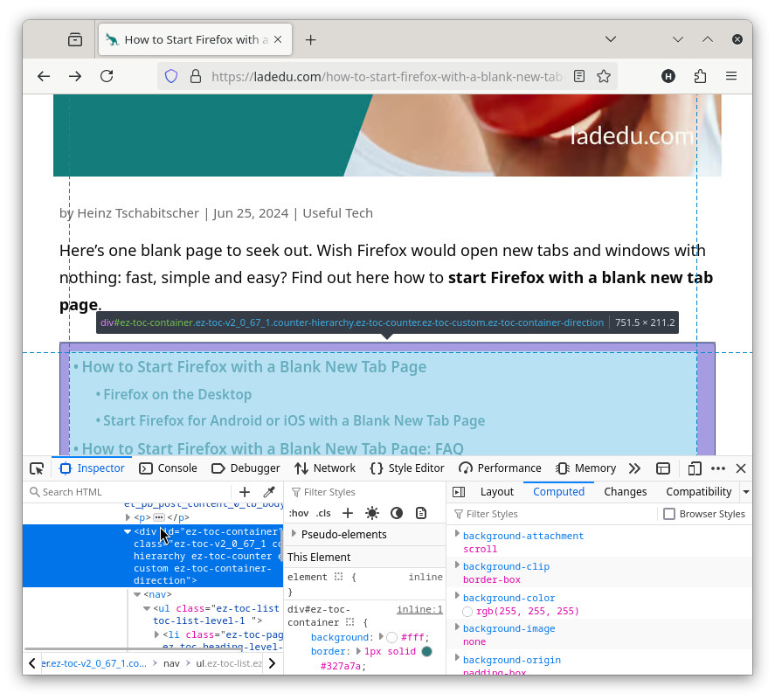This screenshot has height=700, width=775.
Task: Open the Useful Tech category link
Action: coord(337,213)
